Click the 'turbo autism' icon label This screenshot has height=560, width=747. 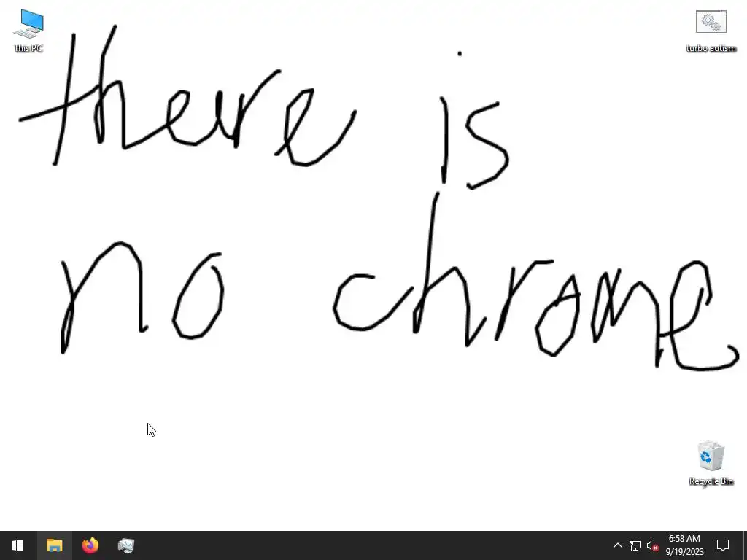(x=711, y=49)
